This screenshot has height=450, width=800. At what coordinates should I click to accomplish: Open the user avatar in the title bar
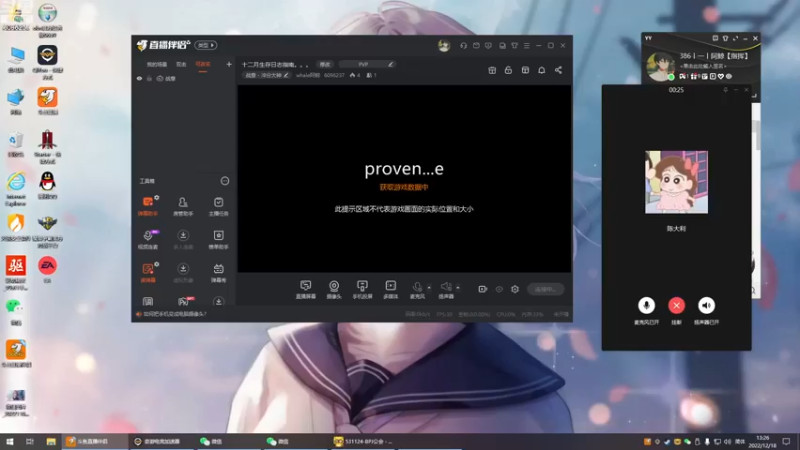(444, 45)
